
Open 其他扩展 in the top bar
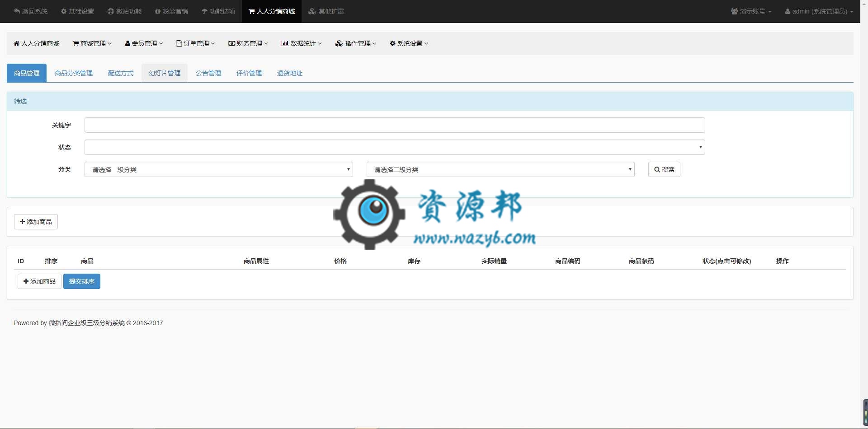pos(326,11)
